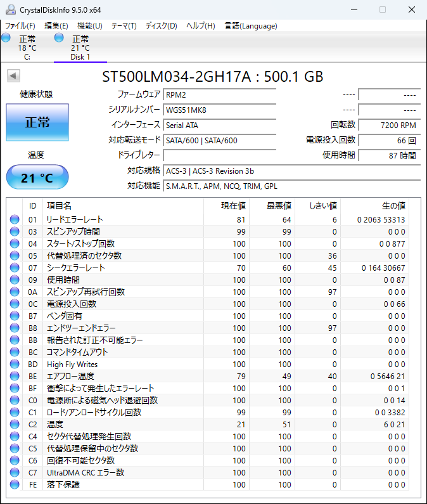Click the empty drive letter field

219,155
